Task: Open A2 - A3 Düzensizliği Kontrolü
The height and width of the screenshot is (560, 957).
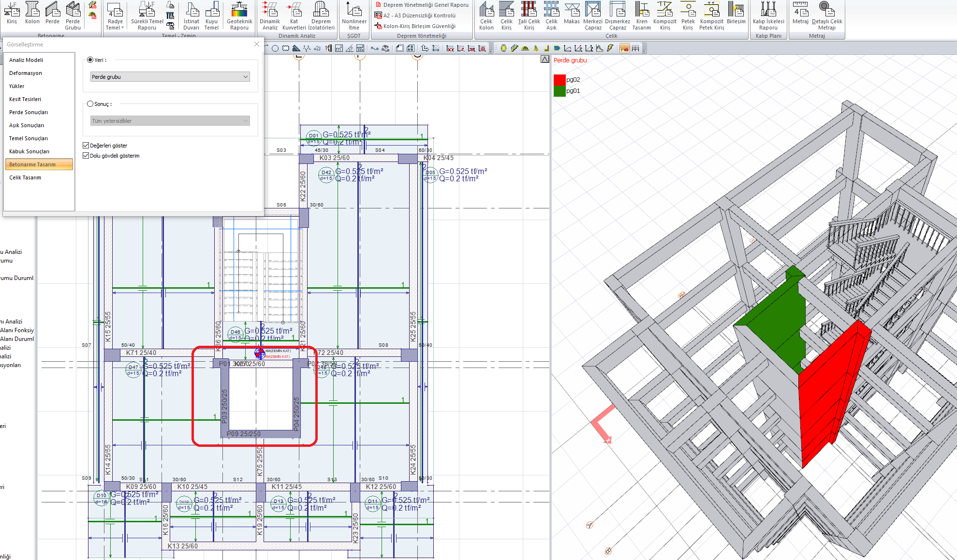Action: [415, 15]
